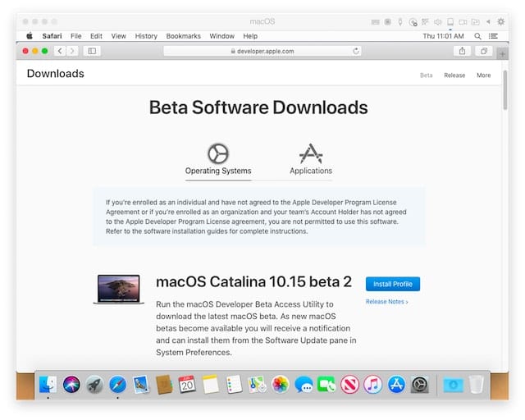Show all tabs with the tab overview icon
Viewport: 525px width, 420px height.
click(x=484, y=51)
